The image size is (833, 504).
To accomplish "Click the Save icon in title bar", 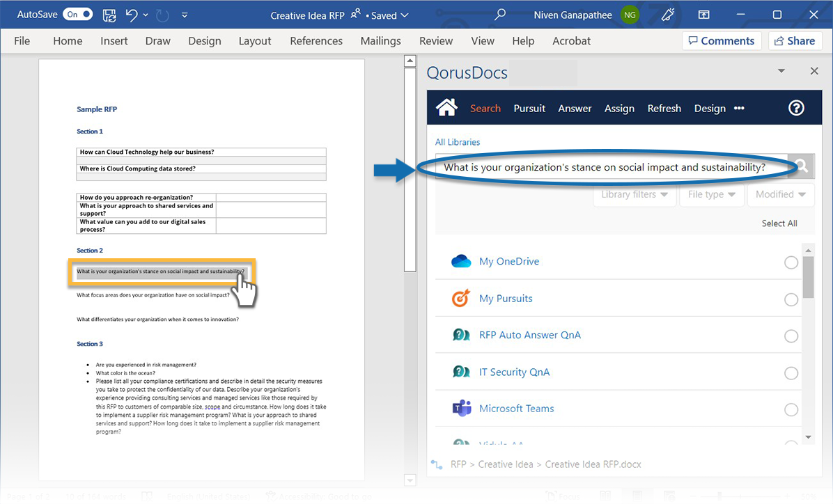I will (109, 15).
